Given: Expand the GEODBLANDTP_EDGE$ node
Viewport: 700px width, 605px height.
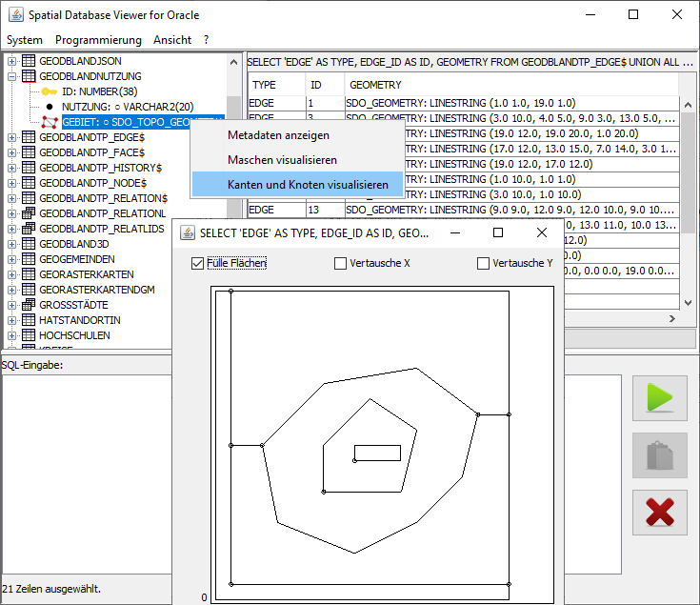Looking at the screenshot, I should point(12,137).
